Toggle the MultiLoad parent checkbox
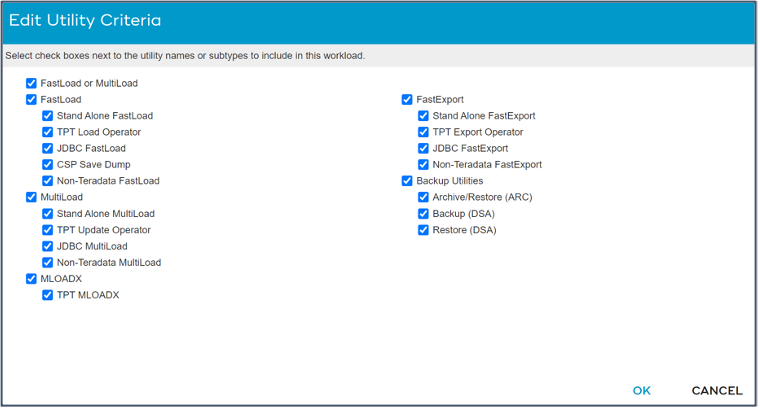760x408 pixels. [x=31, y=197]
